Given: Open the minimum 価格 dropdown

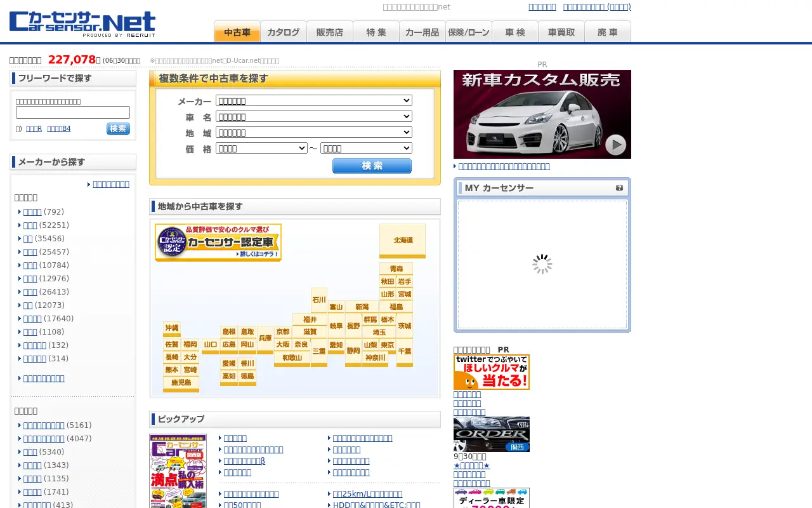Looking at the screenshot, I should (x=262, y=148).
